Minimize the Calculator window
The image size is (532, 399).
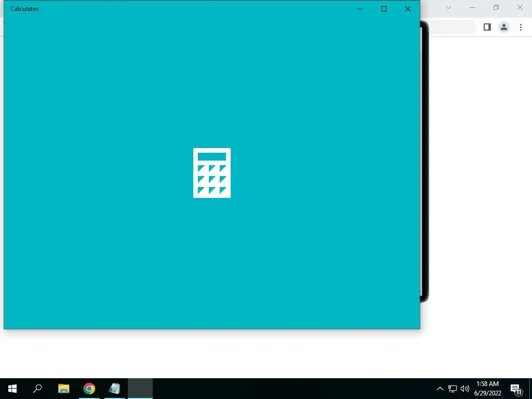360,9
